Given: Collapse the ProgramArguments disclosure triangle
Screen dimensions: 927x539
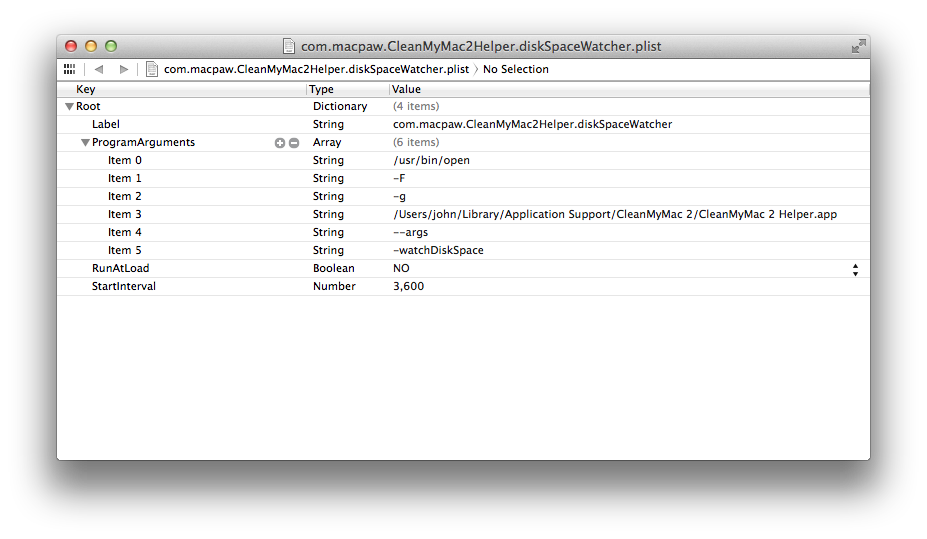Looking at the screenshot, I should (x=85, y=142).
